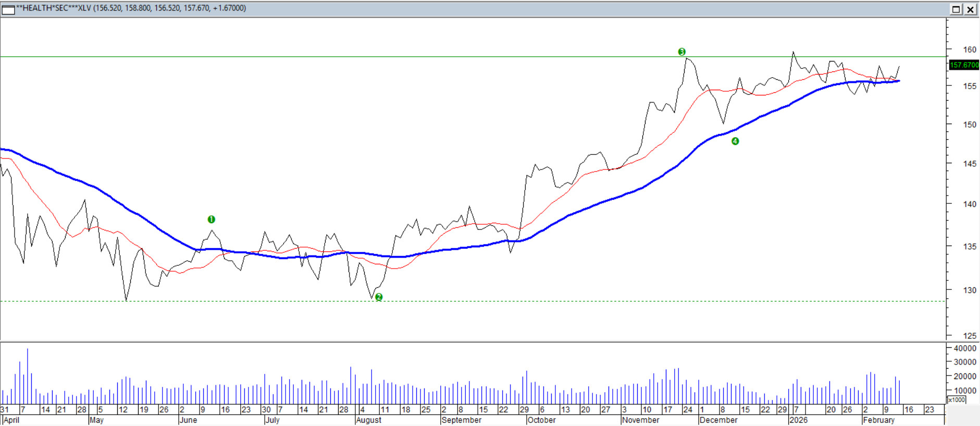This screenshot has width=980, height=426.
Task: Click the November label on date axis
Action: coord(641,420)
